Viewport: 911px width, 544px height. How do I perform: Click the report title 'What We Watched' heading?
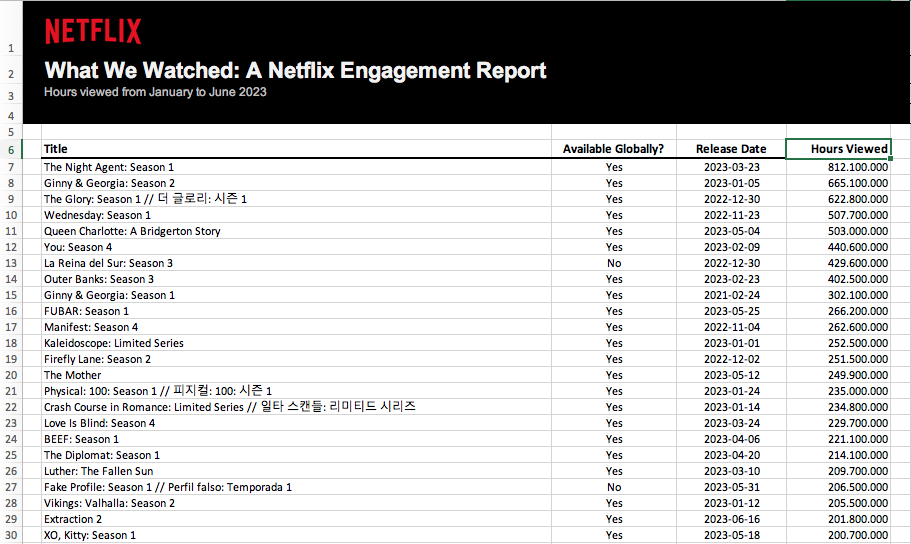point(295,70)
